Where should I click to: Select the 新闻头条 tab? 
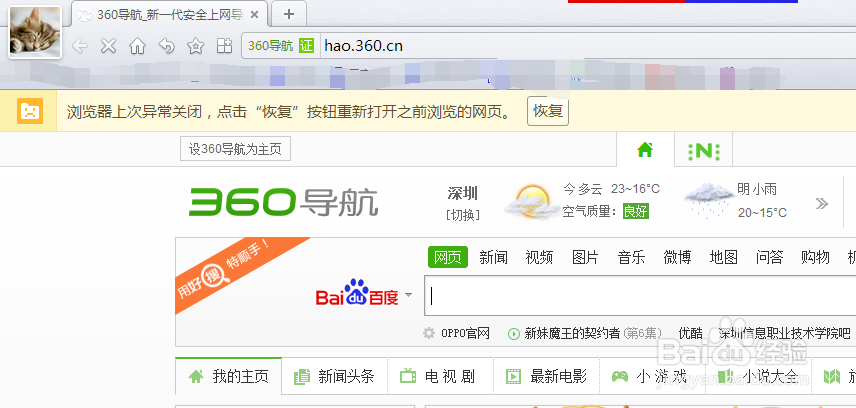(334, 376)
